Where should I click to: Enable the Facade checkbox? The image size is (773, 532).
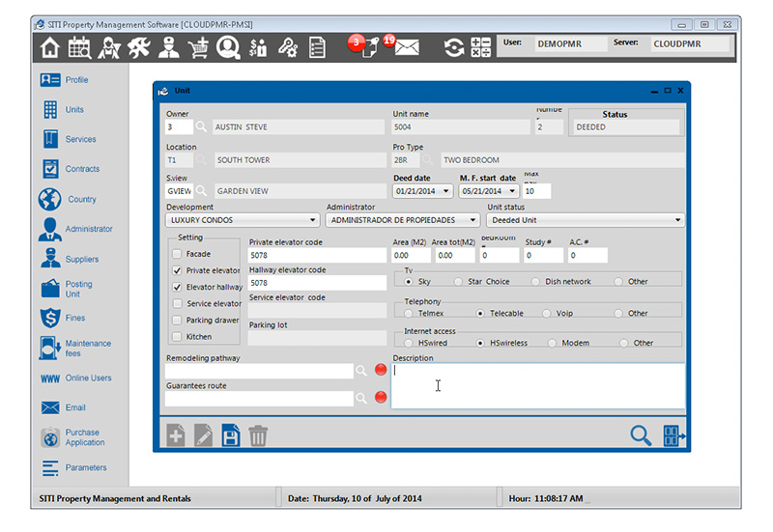pyautogui.click(x=177, y=254)
